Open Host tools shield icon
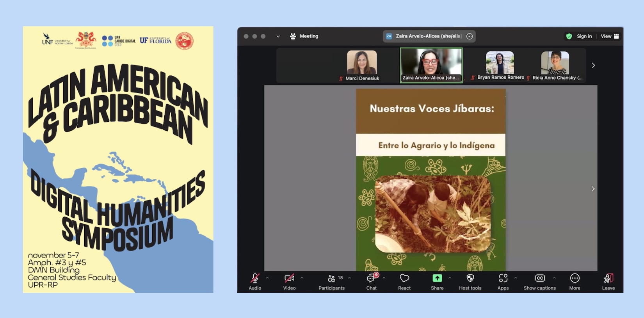This screenshot has height=318, width=644. point(470,278)
